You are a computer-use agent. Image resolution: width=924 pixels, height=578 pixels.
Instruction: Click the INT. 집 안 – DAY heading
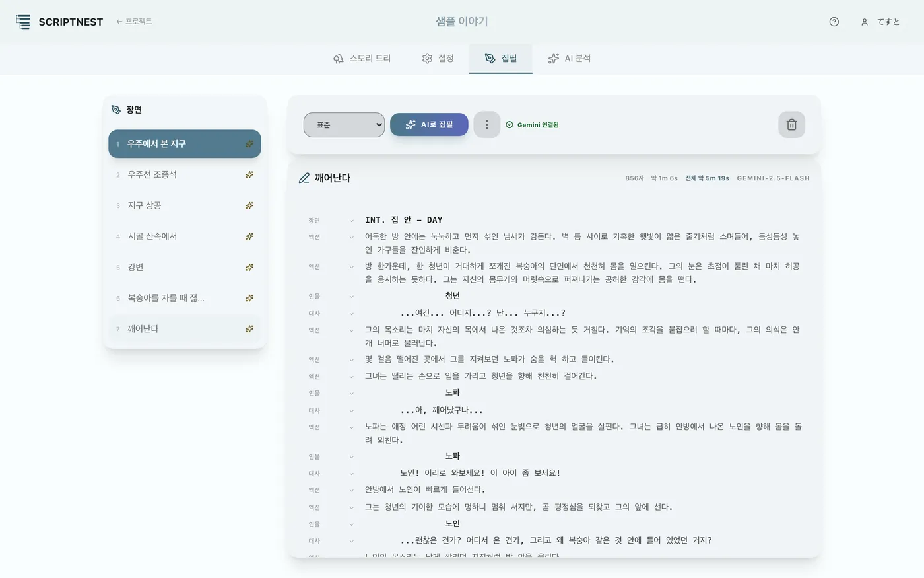click(404, 220)
